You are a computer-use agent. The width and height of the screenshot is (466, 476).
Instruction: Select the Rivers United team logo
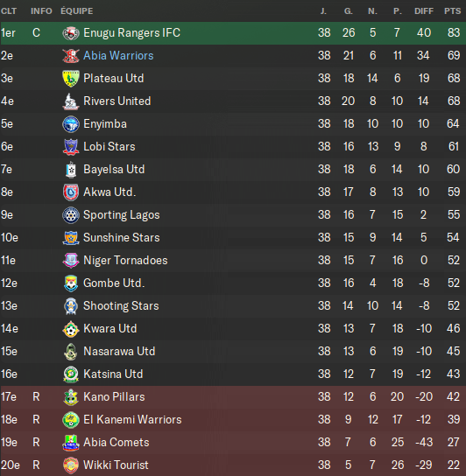pyautogui.click(x=71, y=101)
